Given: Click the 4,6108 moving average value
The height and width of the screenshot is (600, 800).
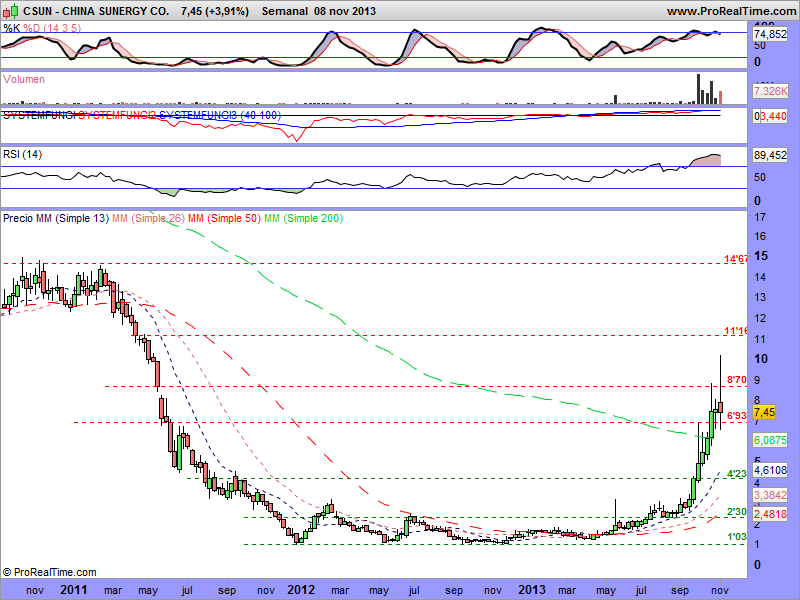Looking at the screenshot, I should [x=770, y=470].
